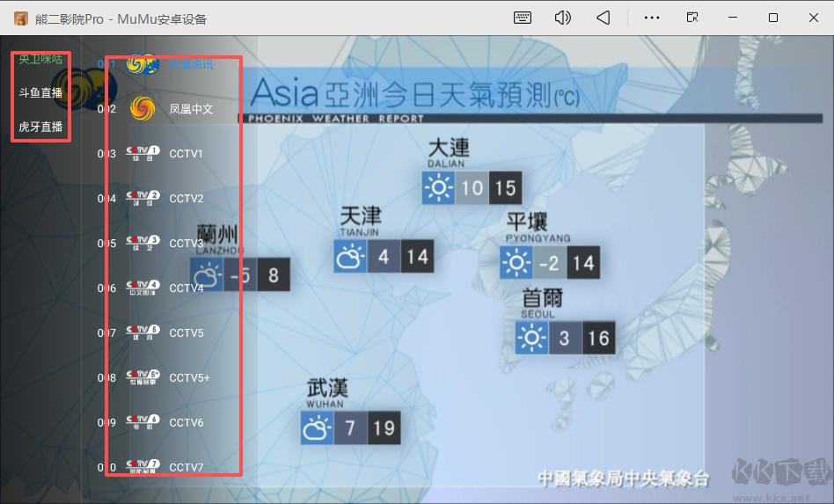834x504 pixels.
Task: Click the CCTV5+ channel logo
Action: (x=143, y=378)
